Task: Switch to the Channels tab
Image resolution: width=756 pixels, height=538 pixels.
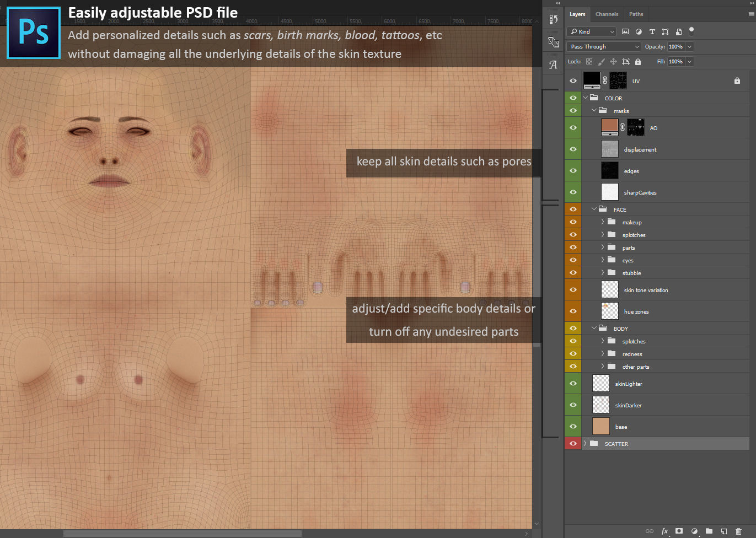Action: [607, 14]
